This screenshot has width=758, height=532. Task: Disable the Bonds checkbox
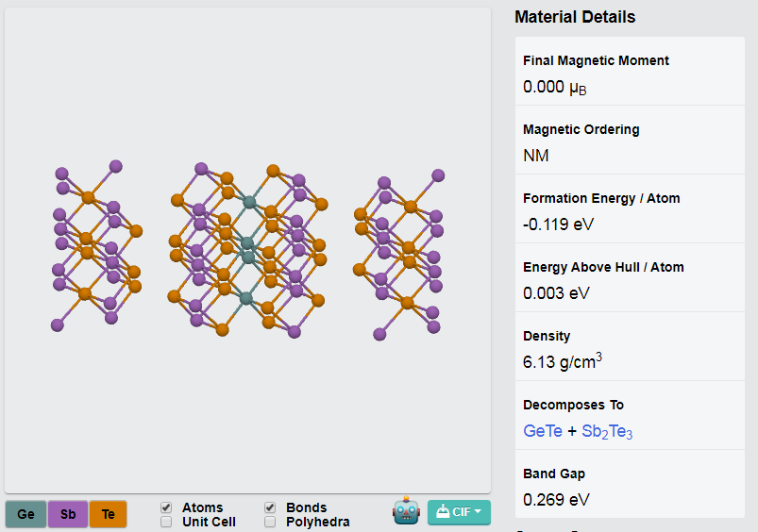[x=270, y=507]
